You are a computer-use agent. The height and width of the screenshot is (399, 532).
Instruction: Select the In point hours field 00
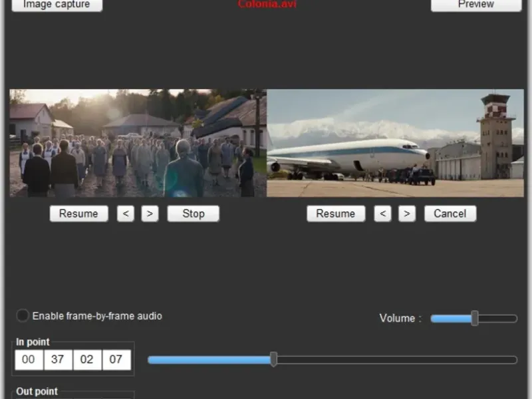coord(29,360)
